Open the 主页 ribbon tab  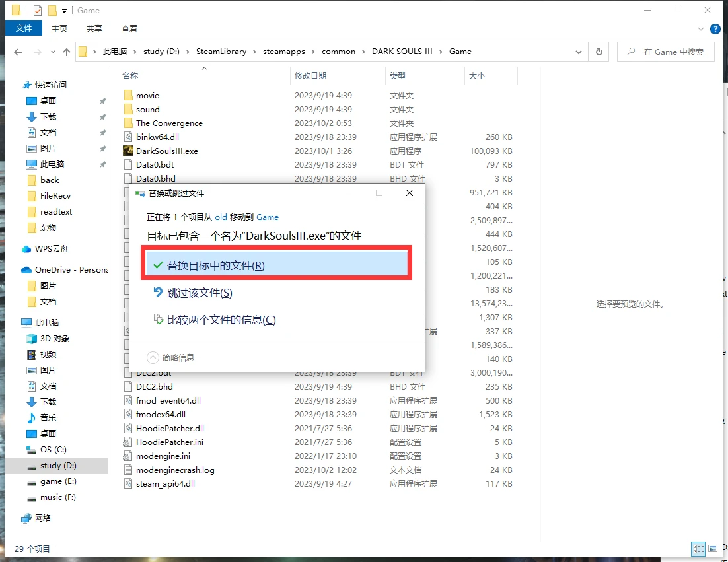[59, 29]
